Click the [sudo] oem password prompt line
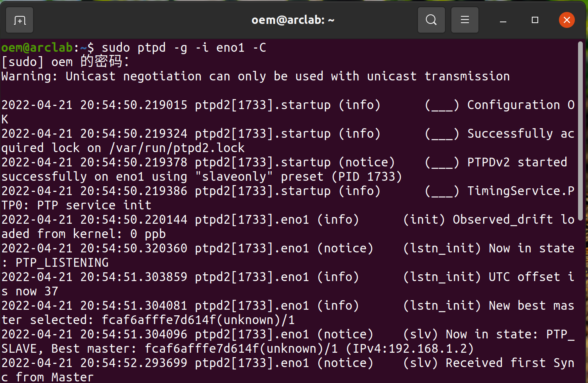Image resolution: width=588 pixels, height=383 pixels. pyautogui.click(x=65, y=62)
